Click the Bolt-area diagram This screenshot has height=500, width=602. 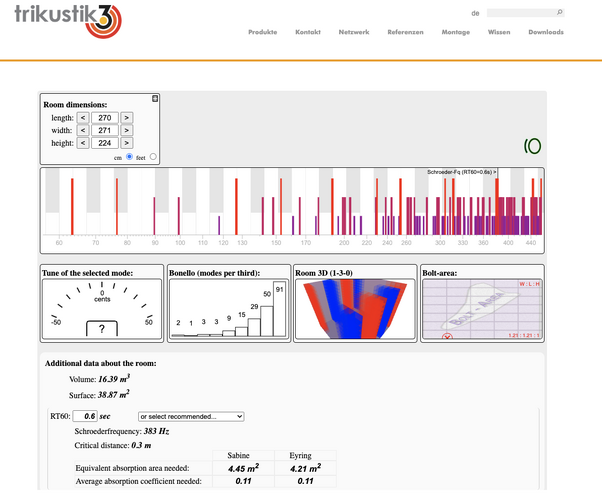[x=482, y=309]
